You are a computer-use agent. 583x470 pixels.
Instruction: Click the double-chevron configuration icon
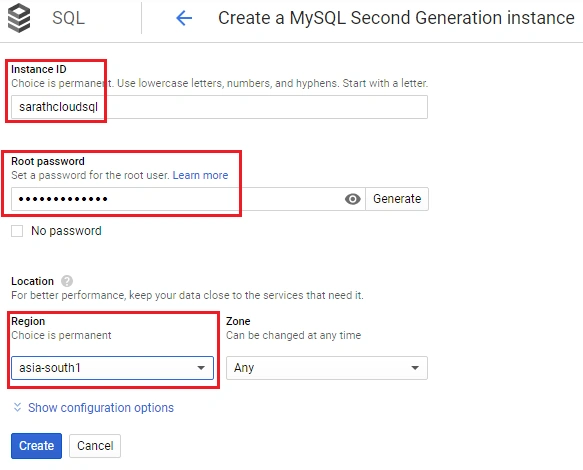click(x=17, y=408)
